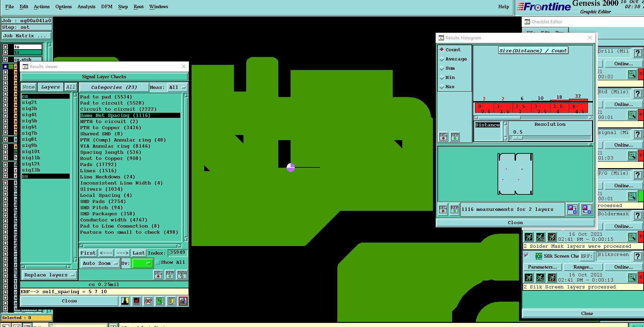Click histogram transfer icon with up arrow
The width and height of the screenshot is (644, 327).
tap(586, 209)
